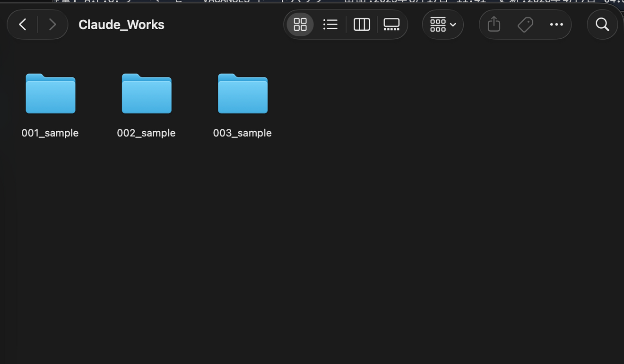
Task: Open the 003_sample folder
Action: (243, 93)
